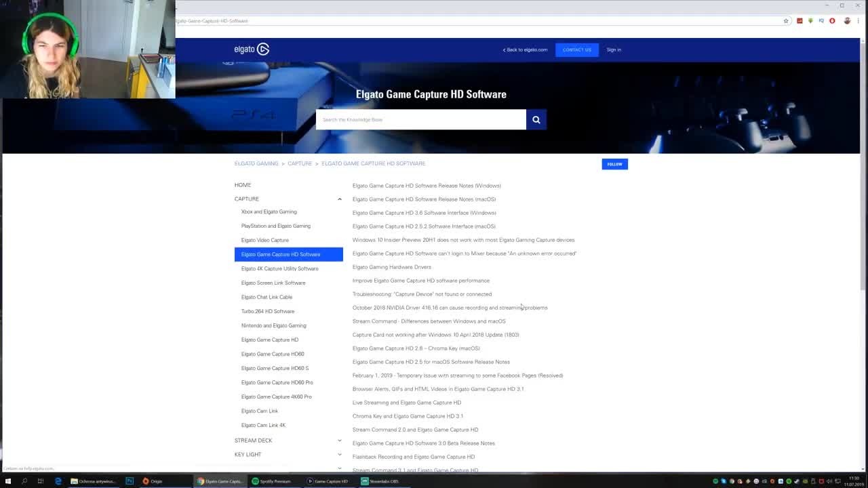Expand the STREAM DECK sidebar section

(339, 441)
